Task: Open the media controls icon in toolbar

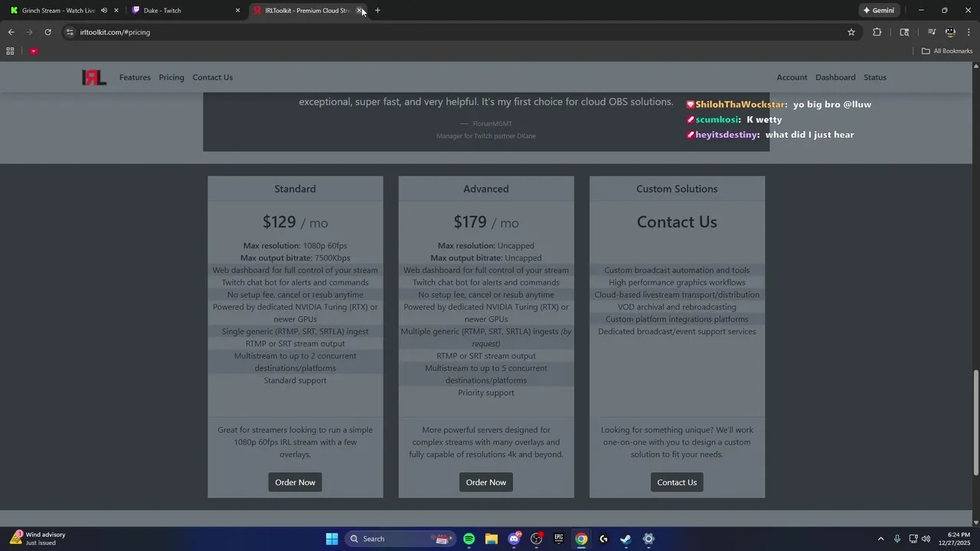Action: coord(932,32)
